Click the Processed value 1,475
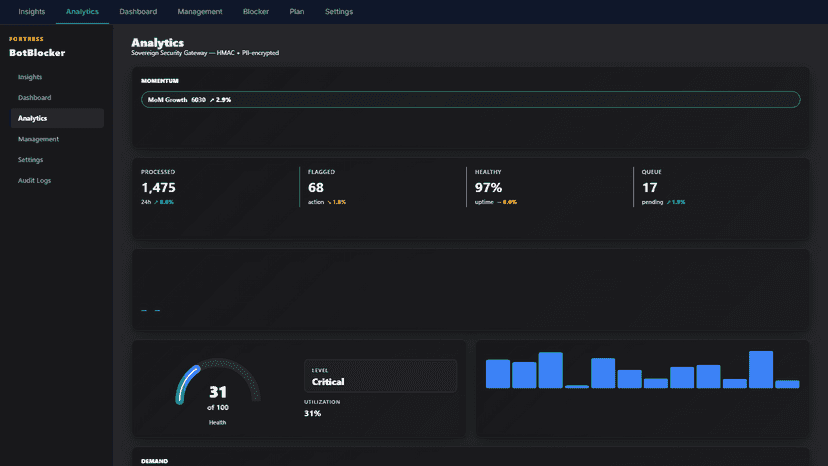The height and width of the screenshot is (466, 828). 158,188
